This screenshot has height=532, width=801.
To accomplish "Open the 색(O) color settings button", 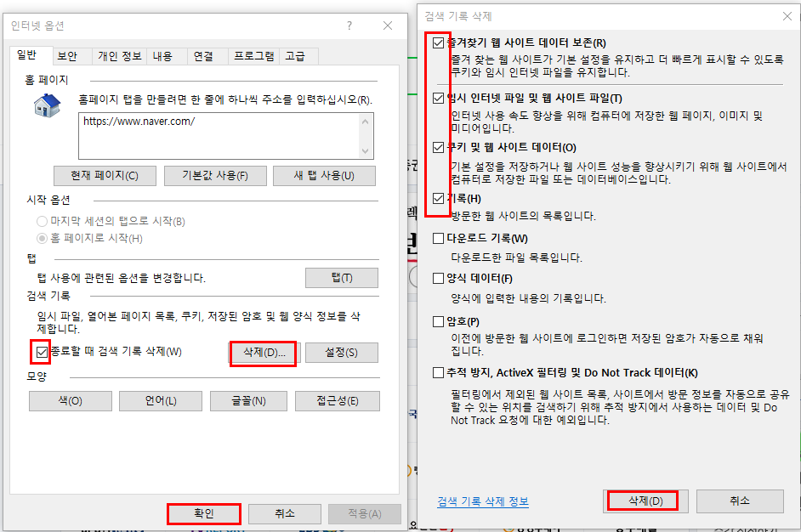I will pos(71,401).
